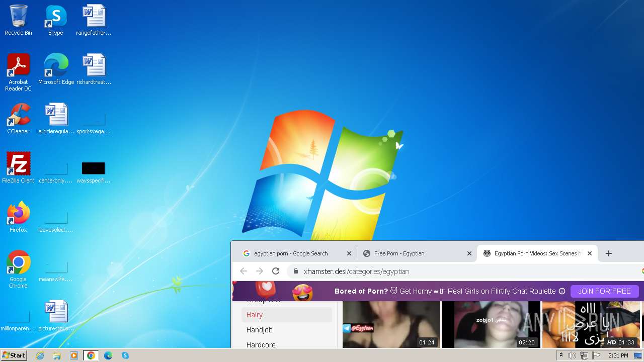This screenshot has width=644, height=362.
Task: Select the picturesthus Word document icon
Action: pos(56,315)
